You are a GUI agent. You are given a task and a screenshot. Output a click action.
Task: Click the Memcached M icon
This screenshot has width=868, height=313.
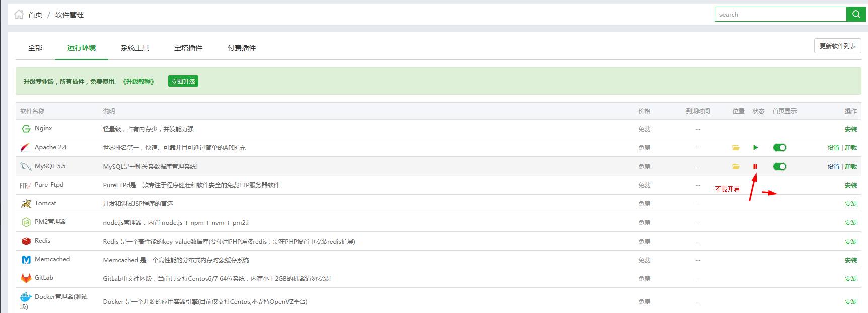click(26, 260)
